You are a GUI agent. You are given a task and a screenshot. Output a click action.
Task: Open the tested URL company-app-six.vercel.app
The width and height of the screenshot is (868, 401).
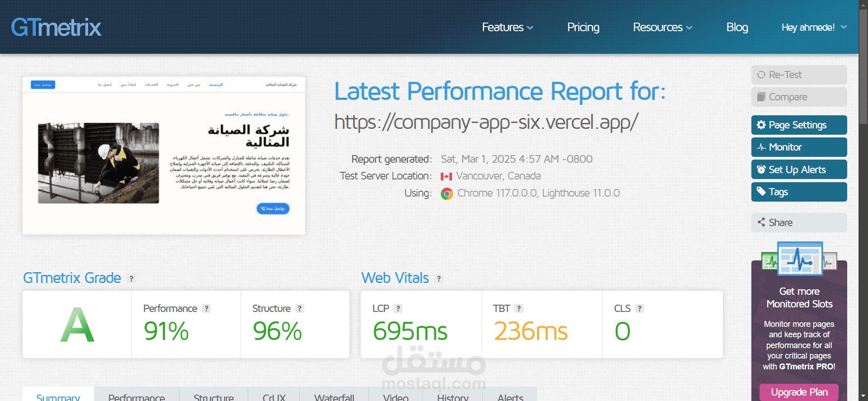point(486,122)
